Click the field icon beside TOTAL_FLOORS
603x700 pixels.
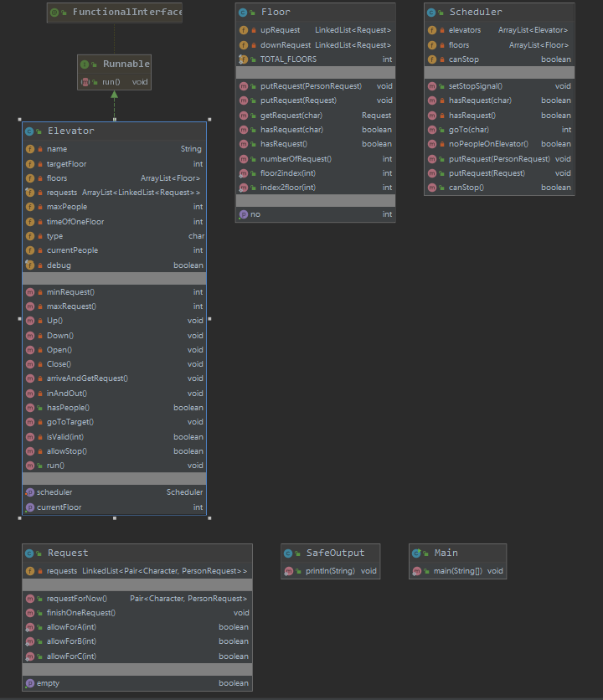(x=244, y=59)
